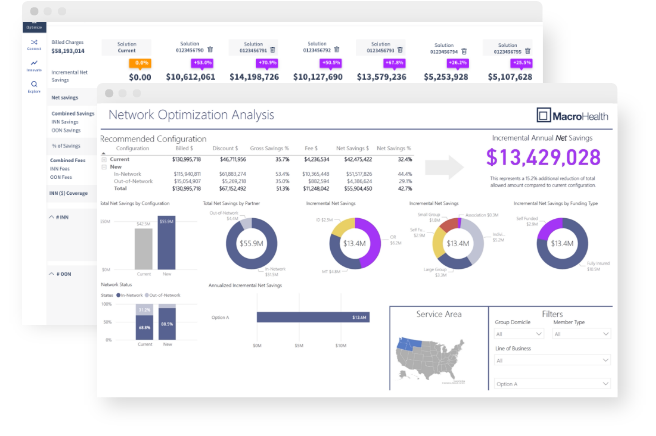Click the Combined Savings link
The width and height of the screenshot is (656, 436).
[x=71, y=113]
